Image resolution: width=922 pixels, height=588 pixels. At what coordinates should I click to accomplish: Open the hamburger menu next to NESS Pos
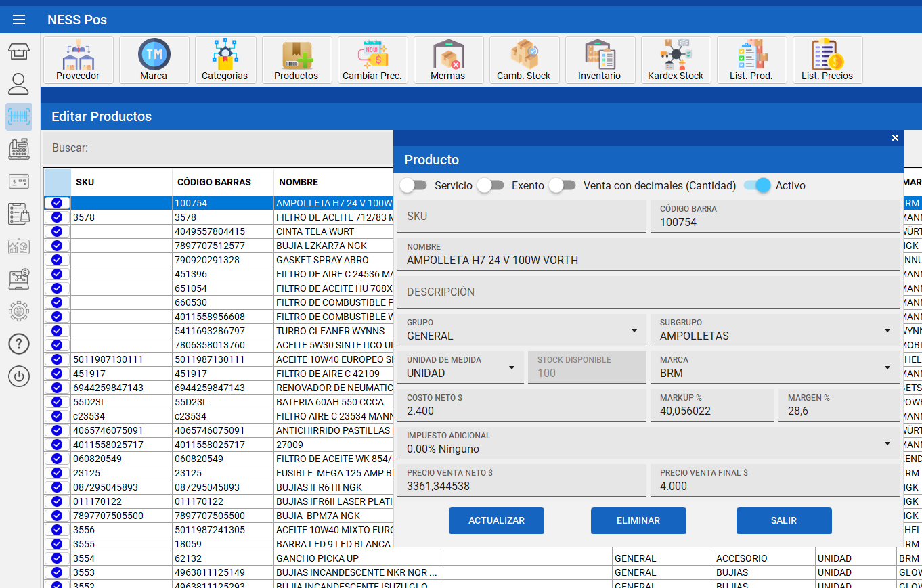19,20
